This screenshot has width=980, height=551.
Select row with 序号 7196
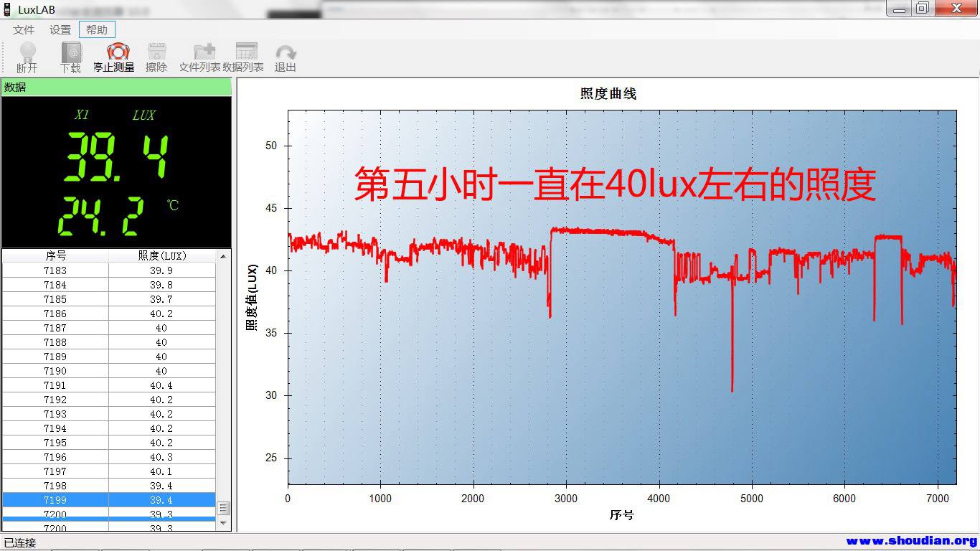(109, 457)
